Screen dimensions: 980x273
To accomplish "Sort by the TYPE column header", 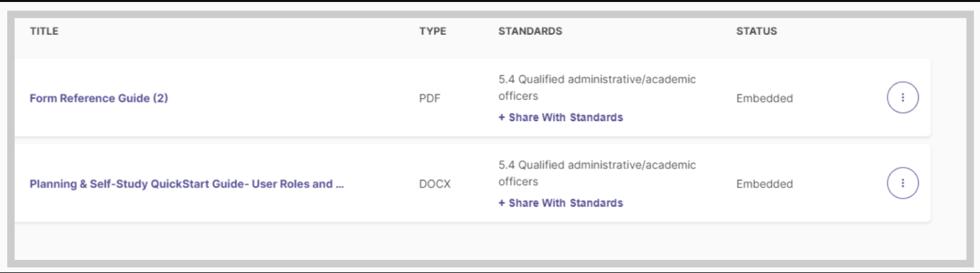I will 433,31.
